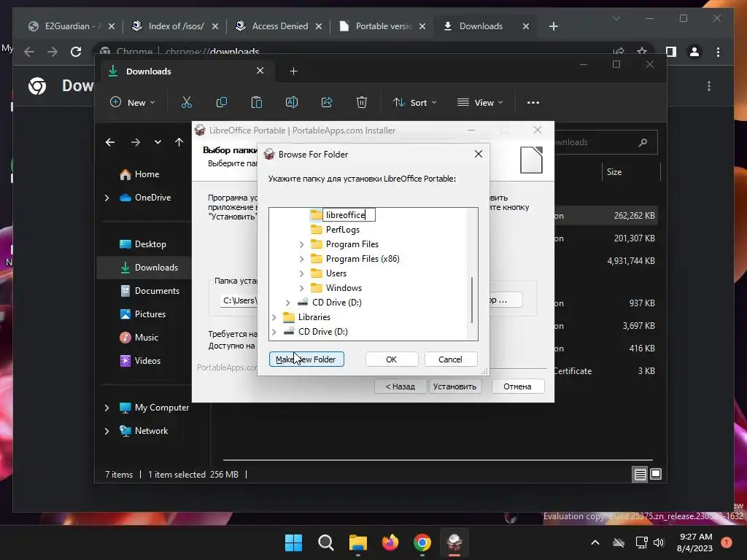Open volume control in system tray
Image resolution: width=747 pixels, height=560 pixels.
659,542
